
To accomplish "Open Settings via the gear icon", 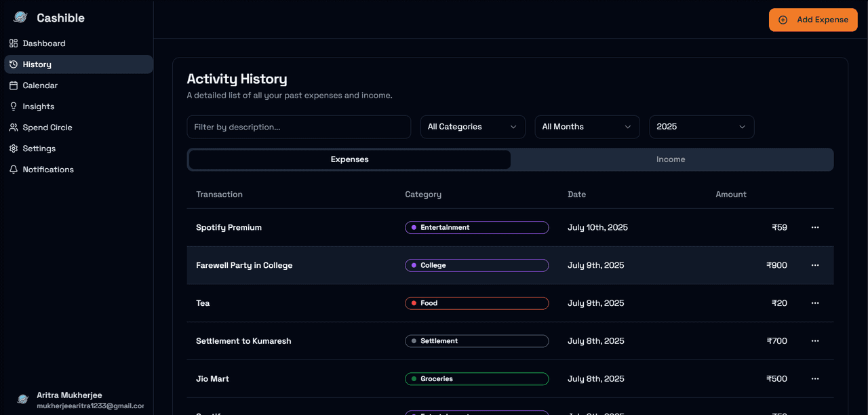I will [14, 149].
